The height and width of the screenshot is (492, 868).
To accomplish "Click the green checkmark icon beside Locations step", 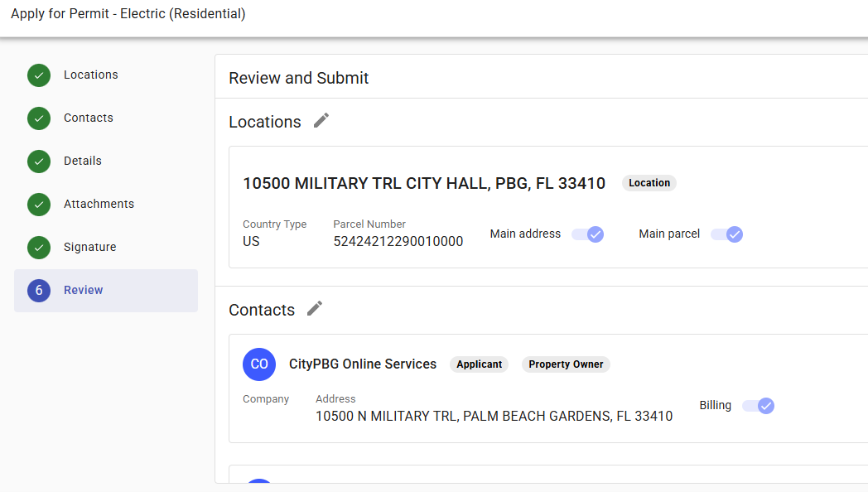I will (38, 75).
